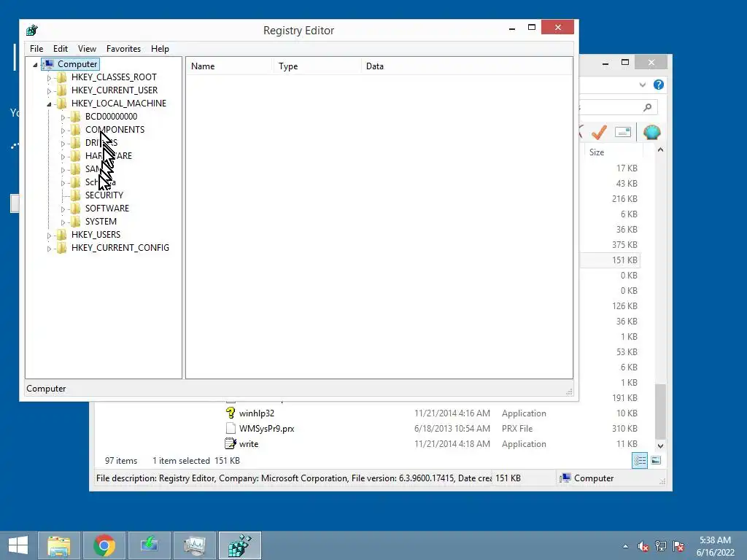Show hidden tray icons arrow
747x560 pixels.
[x=625, y=546]
